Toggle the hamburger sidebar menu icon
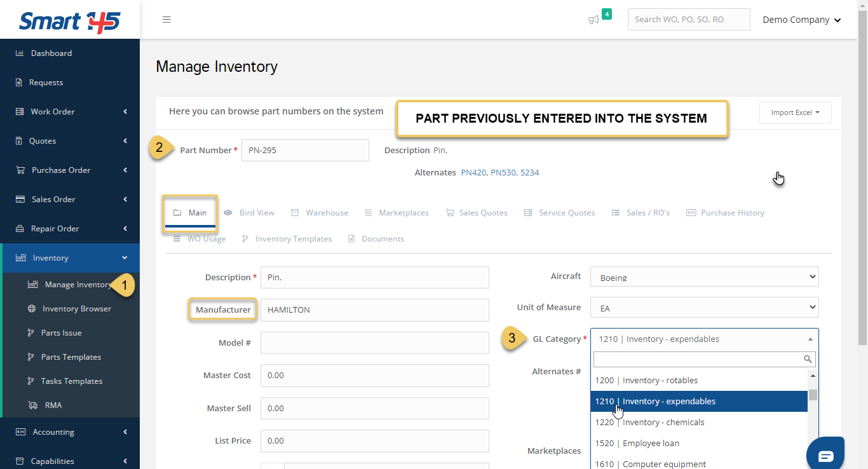The height and width of the screenshot is (469, 868). [166, 20]
